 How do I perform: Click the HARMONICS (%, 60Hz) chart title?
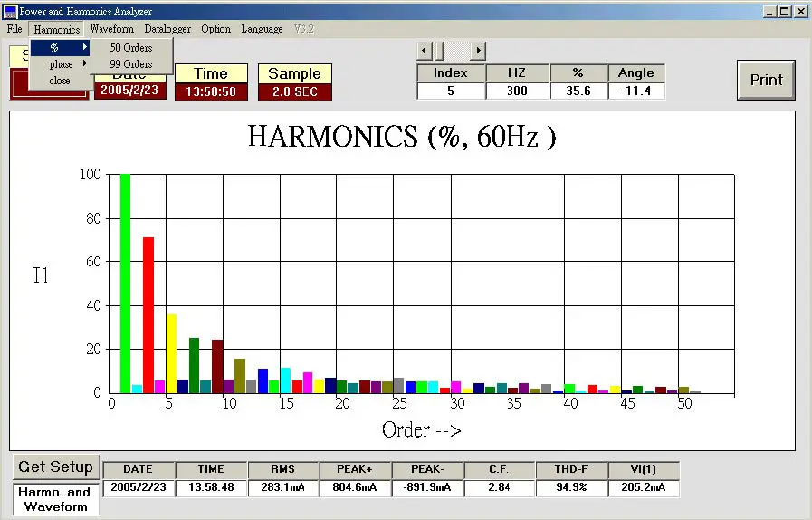point(402,137)
